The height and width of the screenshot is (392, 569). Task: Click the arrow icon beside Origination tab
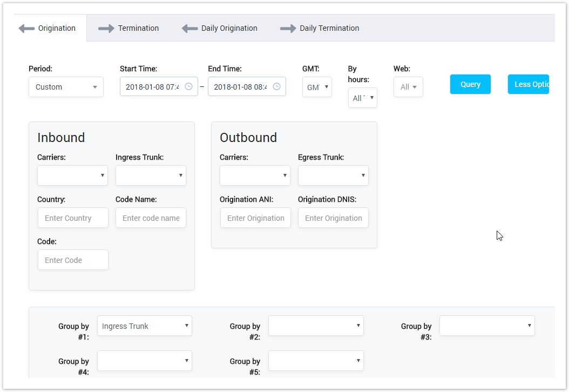(x=27, y=28)
